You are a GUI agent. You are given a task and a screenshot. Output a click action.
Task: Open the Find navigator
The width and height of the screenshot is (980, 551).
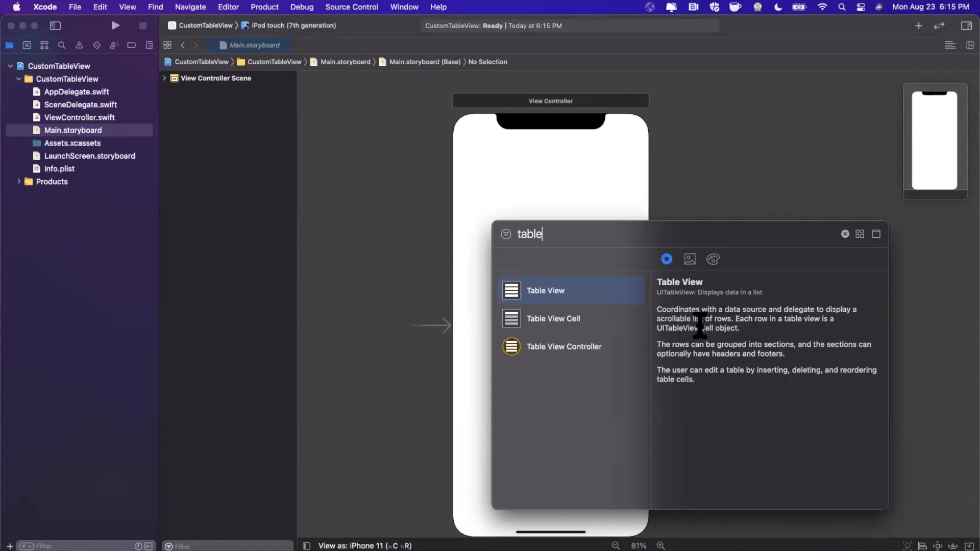coord(62,45)
